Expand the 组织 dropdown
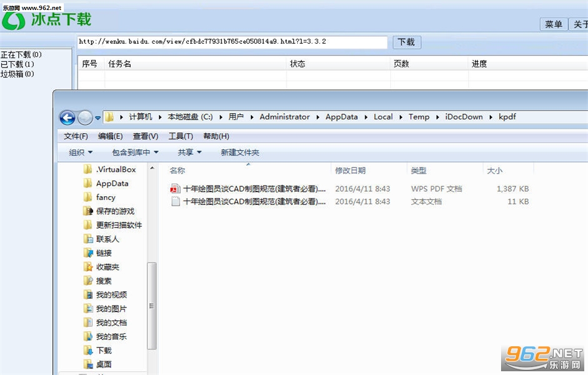 coord(81,152)
